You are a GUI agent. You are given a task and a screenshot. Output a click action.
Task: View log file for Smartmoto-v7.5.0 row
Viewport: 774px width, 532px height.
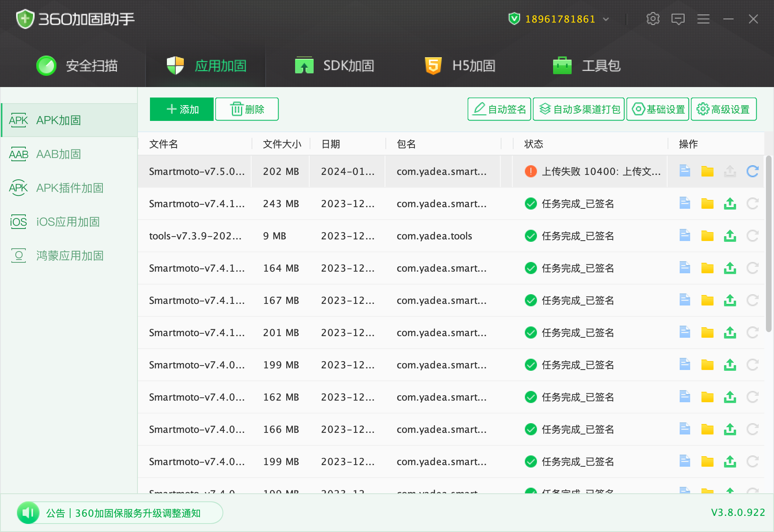[685, 171]
